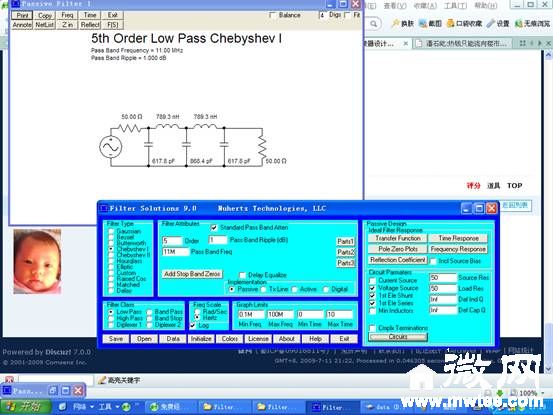Click the Parts3 button
553x415 pixels.
point(345,263)
